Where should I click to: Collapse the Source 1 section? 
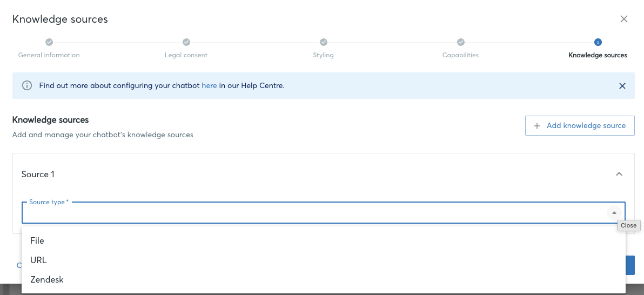pyautogui.click(x=619, y=174)
